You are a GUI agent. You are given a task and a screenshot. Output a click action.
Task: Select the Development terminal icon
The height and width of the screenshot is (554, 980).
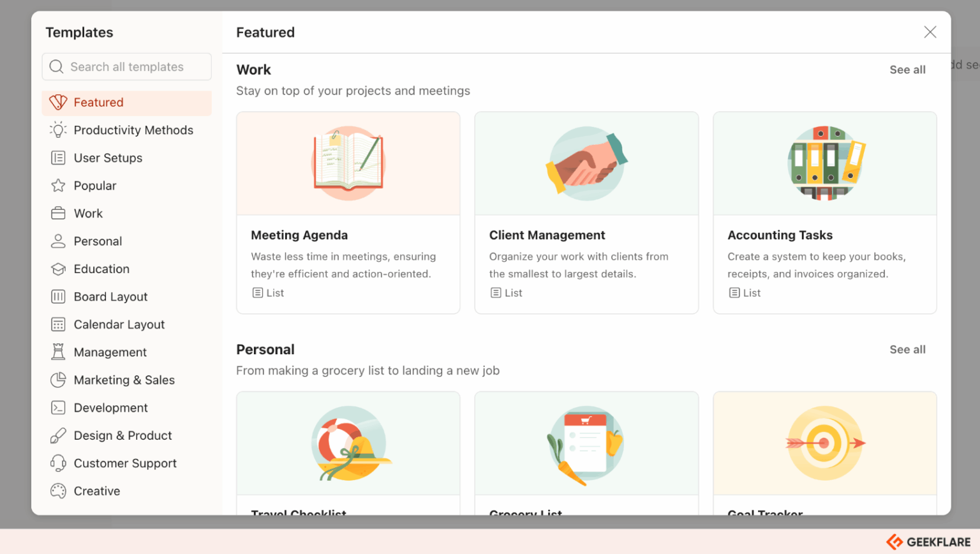click(58, 407)
